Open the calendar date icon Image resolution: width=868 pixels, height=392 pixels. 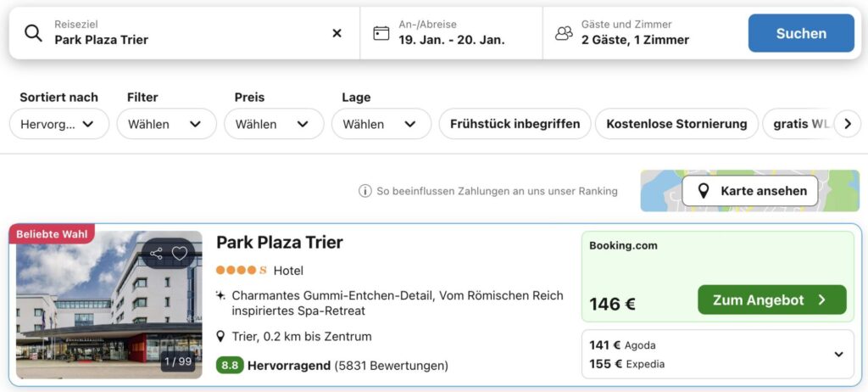[381, 33]
